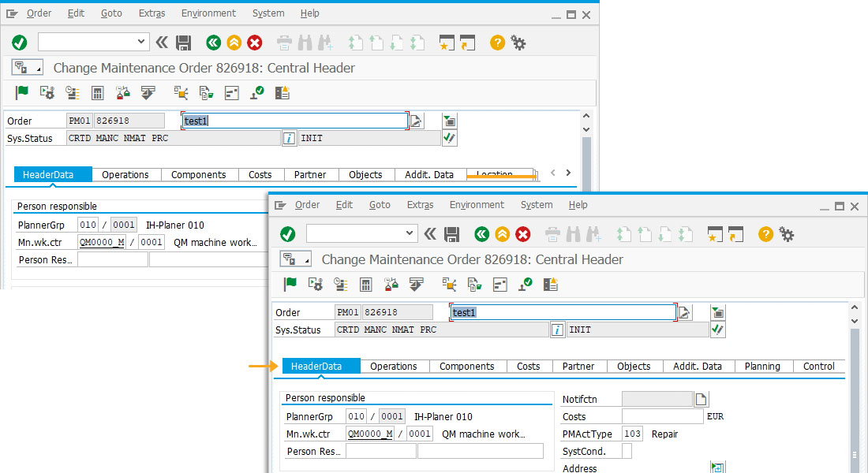
Task: Click Create notification icon next to Notifctn field
Action: 702,399
